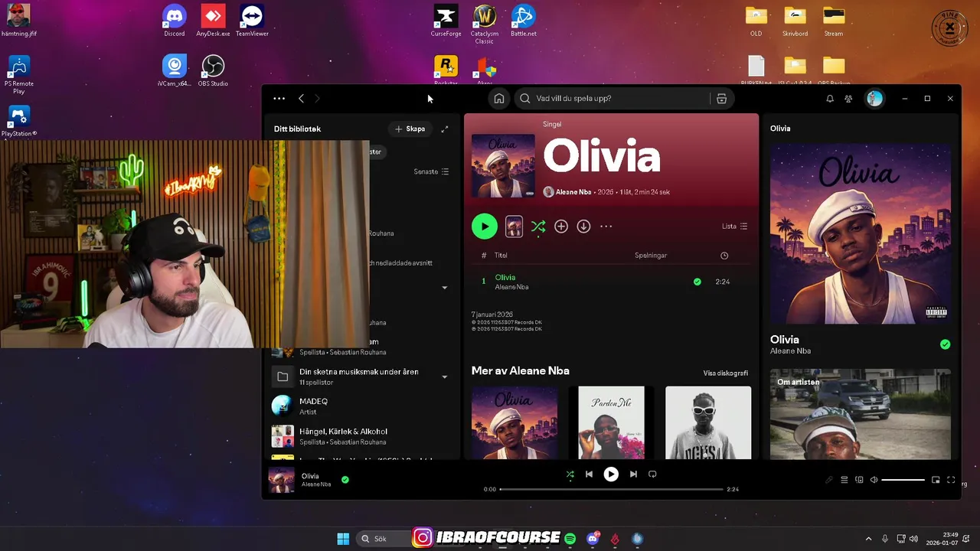Toggle saved checkmark in the right Olivia panel
The width and height of the screenshot is (980, 551).
tap(945, 344)
